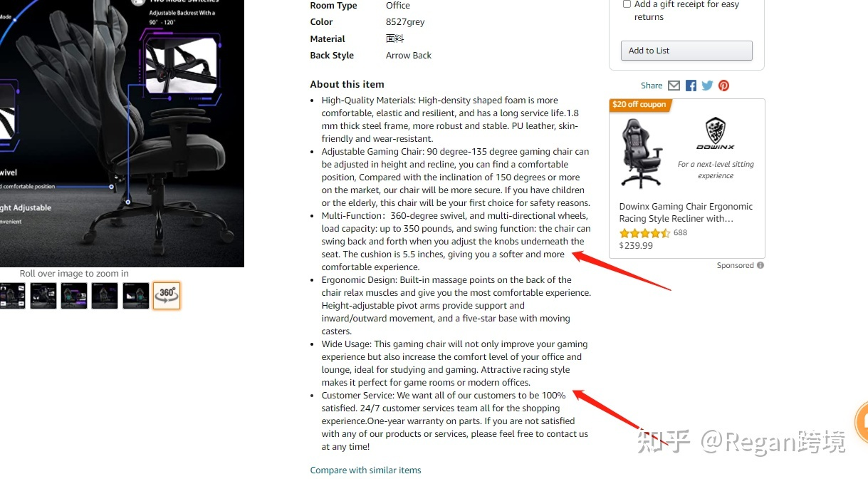Enable the gift receipt checkbox
The image size is (868, 479).
(627, 4)
